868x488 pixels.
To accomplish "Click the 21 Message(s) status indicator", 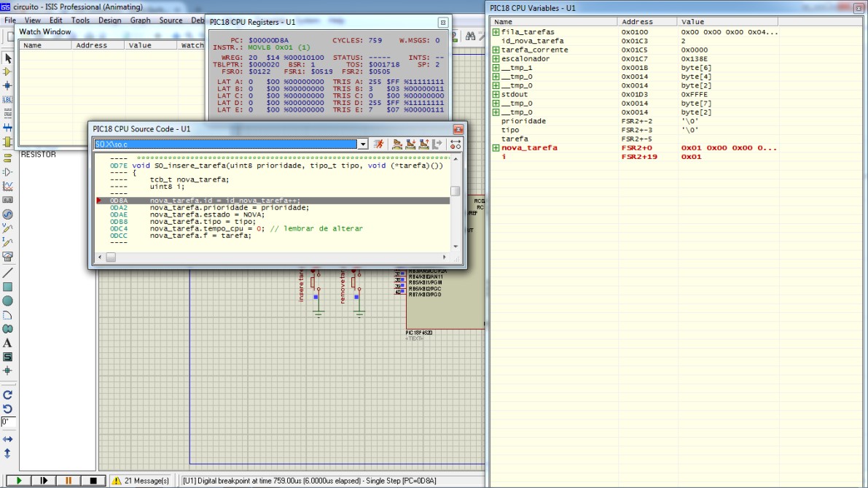I will pos(140,481).
